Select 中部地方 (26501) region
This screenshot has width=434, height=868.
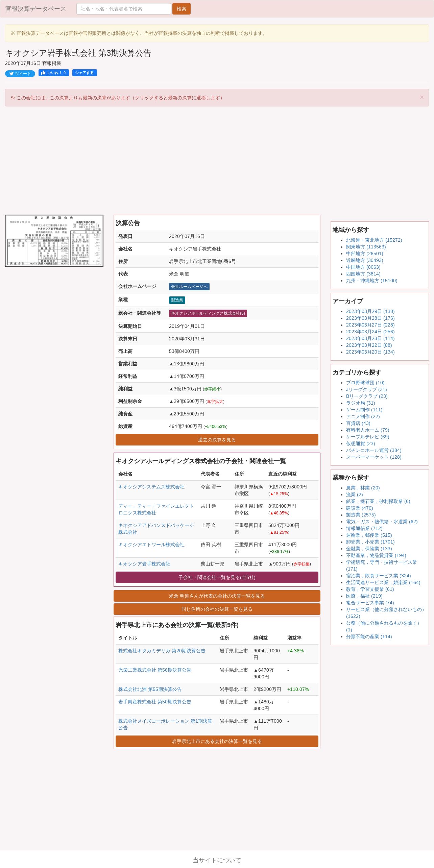(x=364, y=254)
